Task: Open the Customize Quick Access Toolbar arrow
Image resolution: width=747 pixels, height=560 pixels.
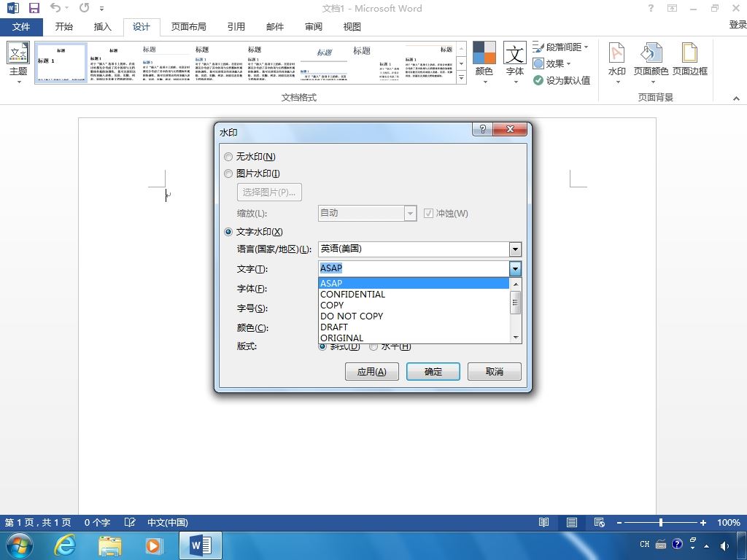Action: point(101,8)
